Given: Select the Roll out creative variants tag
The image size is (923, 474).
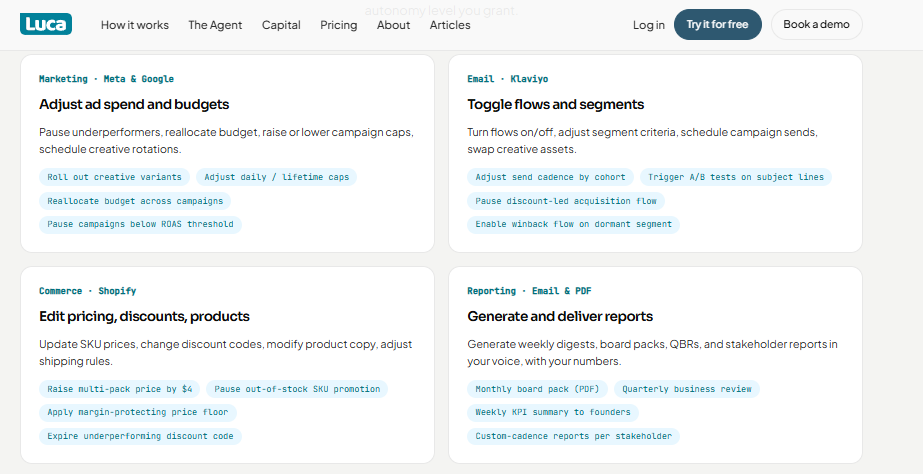Looking at the screenshot, I should tap(114, 177).
